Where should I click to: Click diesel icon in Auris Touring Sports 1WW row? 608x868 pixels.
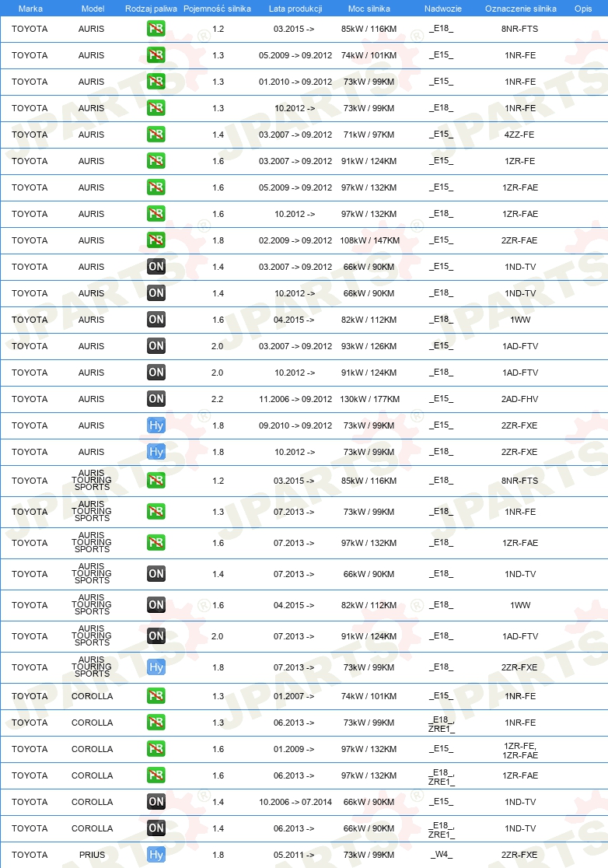click(156, 605)
